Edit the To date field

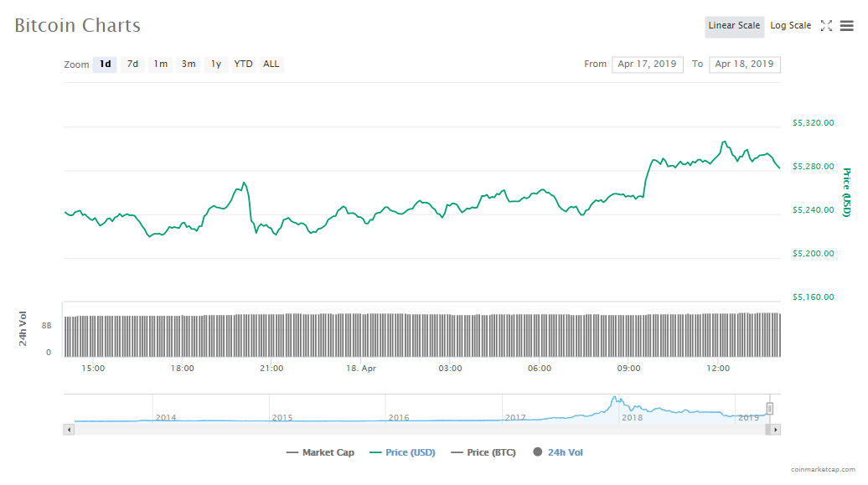pos(744,64)
